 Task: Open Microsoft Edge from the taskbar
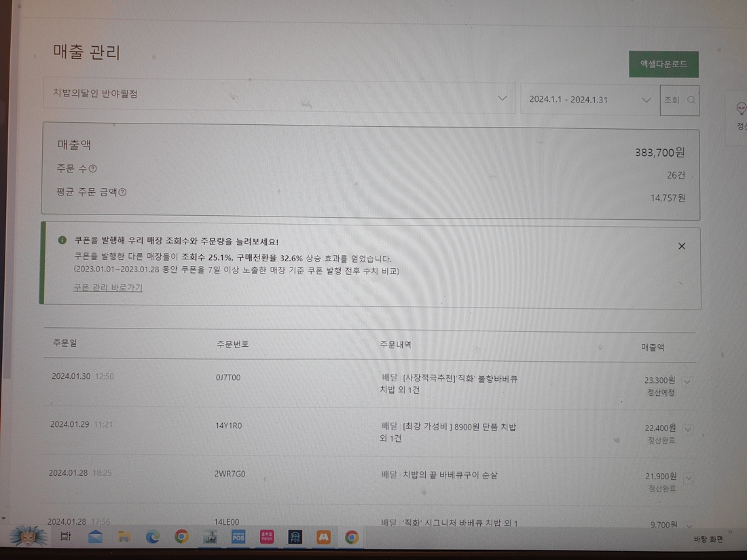point(153,536)
